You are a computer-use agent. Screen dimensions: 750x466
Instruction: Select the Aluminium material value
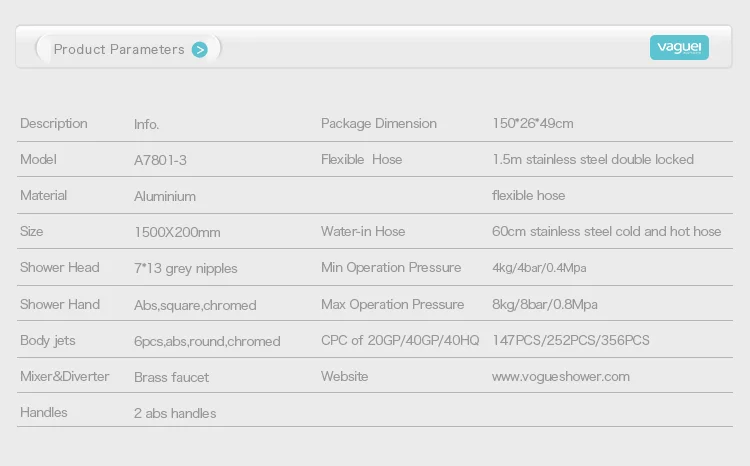pyautogui.click(x=165, y=197)
